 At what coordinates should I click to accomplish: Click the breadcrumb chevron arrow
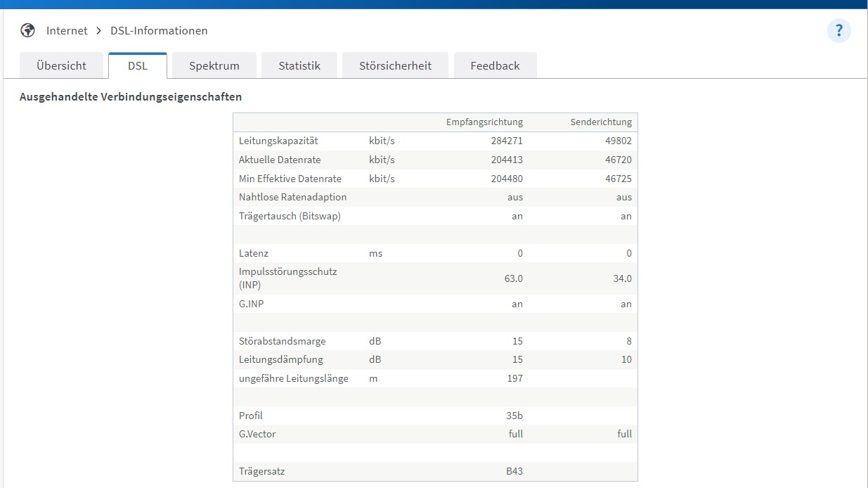pos(99,31)
